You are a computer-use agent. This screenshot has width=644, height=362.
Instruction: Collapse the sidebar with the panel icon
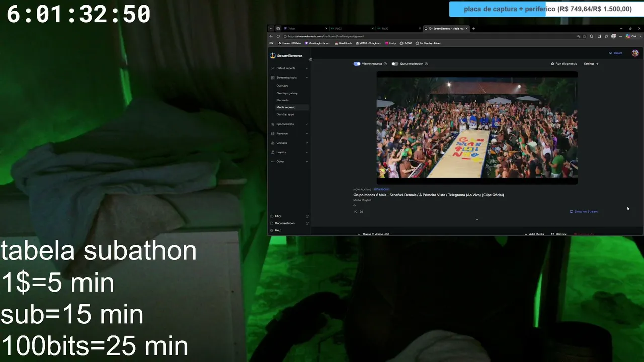point(311,59)
